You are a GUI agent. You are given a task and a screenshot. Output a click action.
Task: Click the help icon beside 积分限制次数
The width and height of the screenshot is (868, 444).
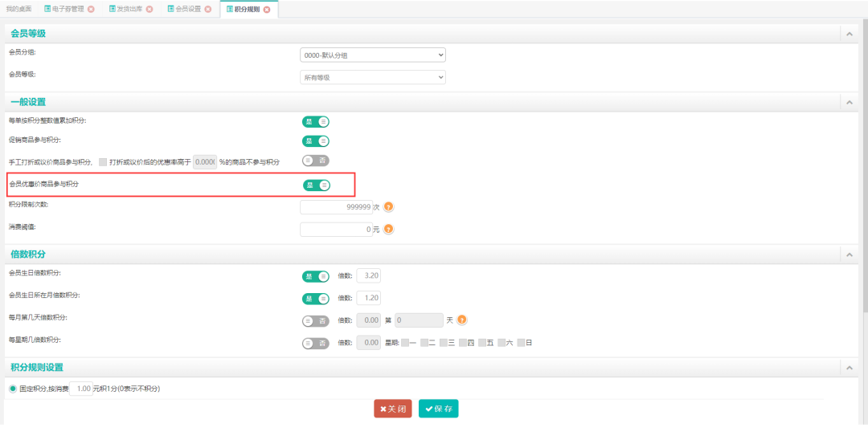(x=388, y=207)
